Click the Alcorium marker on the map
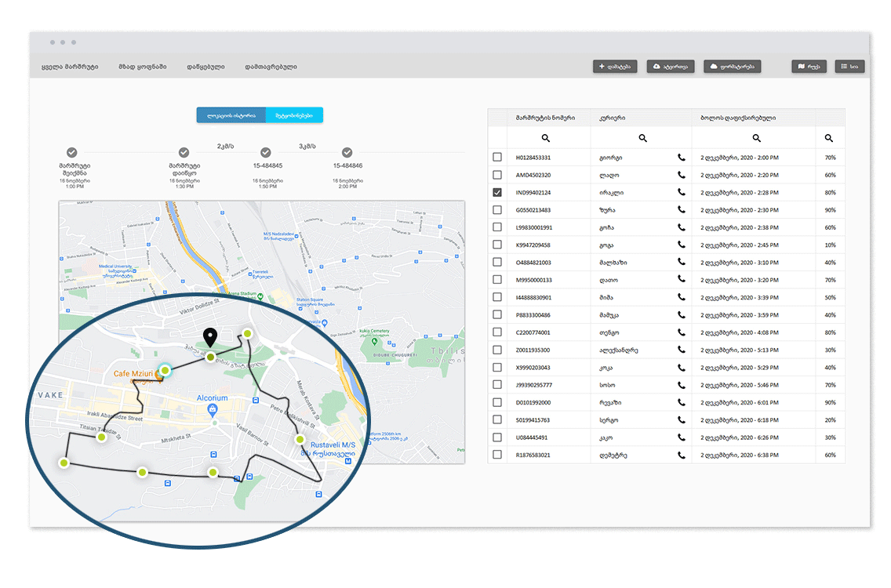 [x=213, y=409]
